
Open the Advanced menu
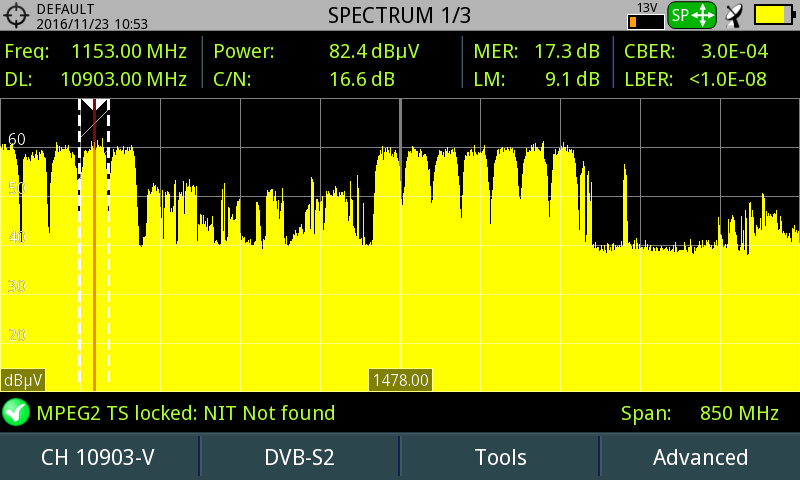701,457
